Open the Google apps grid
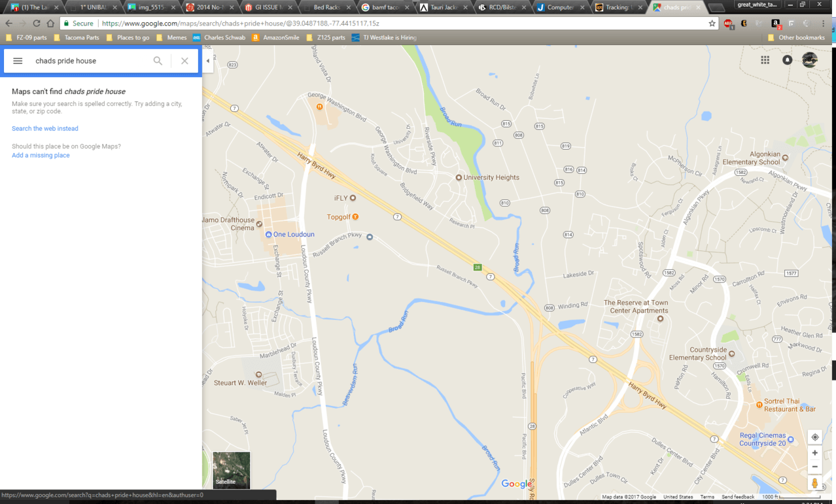The width and height of the screenshot is (836, 504). [x=765, y=60]
